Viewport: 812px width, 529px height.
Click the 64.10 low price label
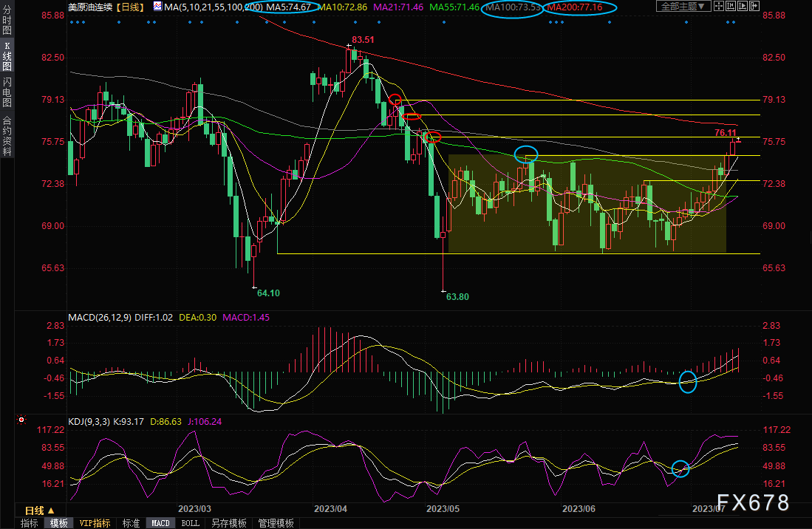coord(268,293)
